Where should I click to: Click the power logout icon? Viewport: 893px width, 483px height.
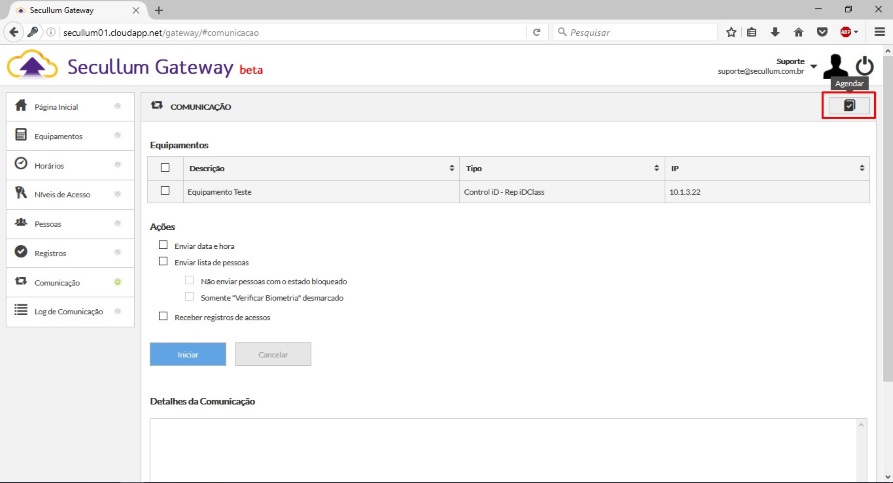click(865, 68)
